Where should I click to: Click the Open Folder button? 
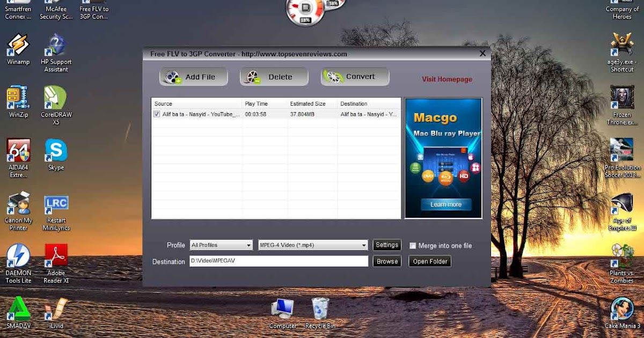point(430,261)
